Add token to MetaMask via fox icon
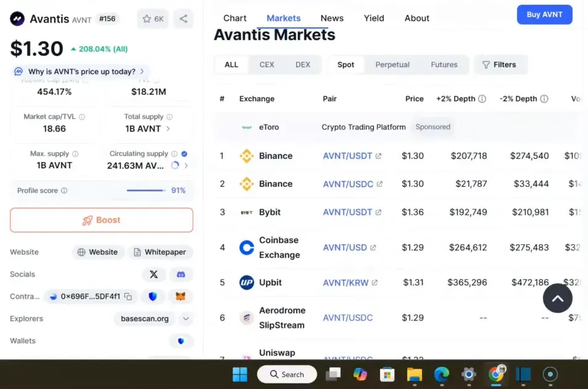The height and width of the screenshot is (389, 588). click(181, 297)
